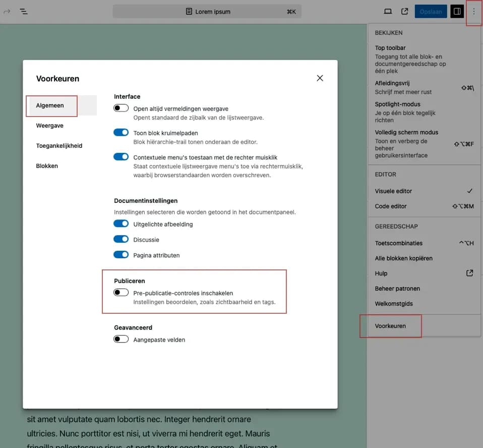Click the redo arrow icon
Viewport: 483px width, 448px height.
(7, 12)
